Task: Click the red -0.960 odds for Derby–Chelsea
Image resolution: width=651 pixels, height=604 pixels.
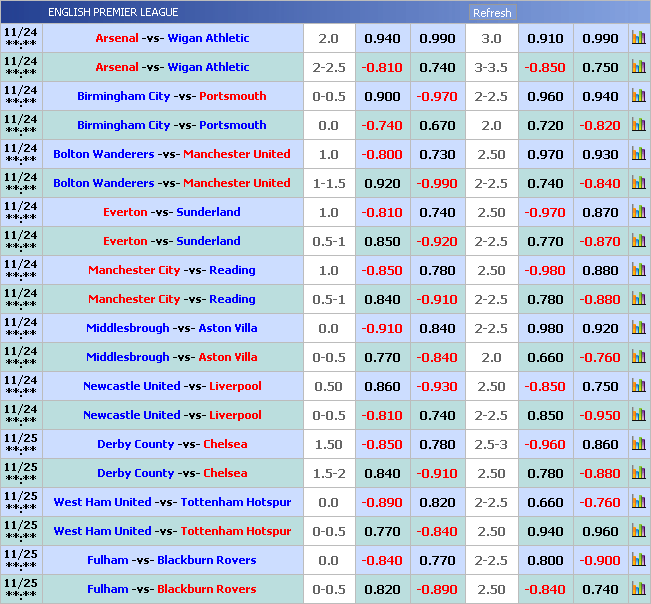Action: [x=545, y=444]
